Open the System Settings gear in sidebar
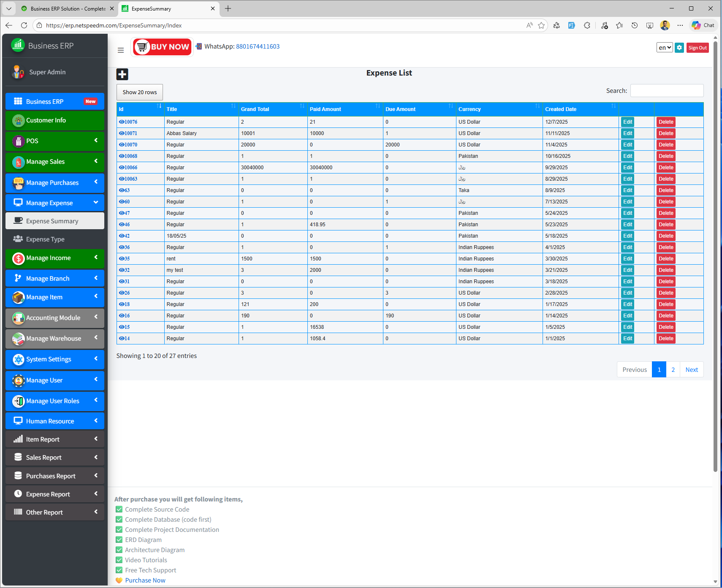 pos(18,359)
